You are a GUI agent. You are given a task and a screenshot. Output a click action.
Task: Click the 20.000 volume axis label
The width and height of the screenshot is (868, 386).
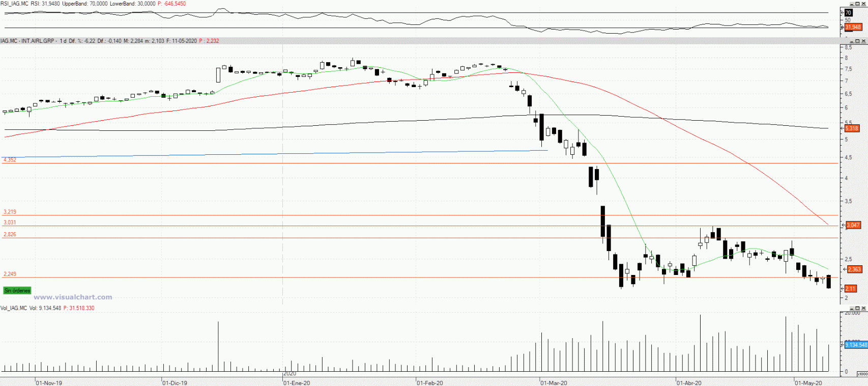click(852, 313)
